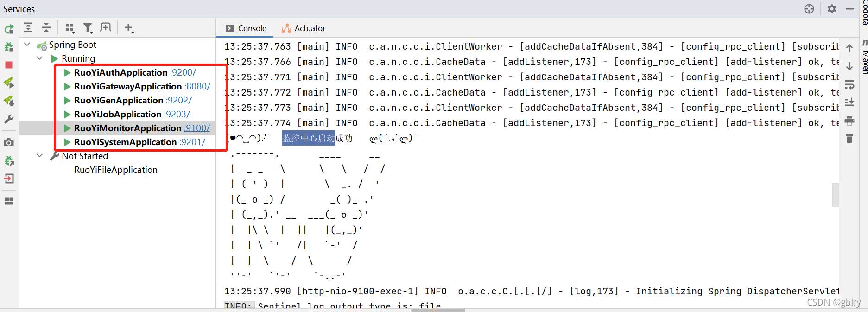Collapse the Not Started group node
The height and width of the screenshot is (312, 868).
(40, 156)
